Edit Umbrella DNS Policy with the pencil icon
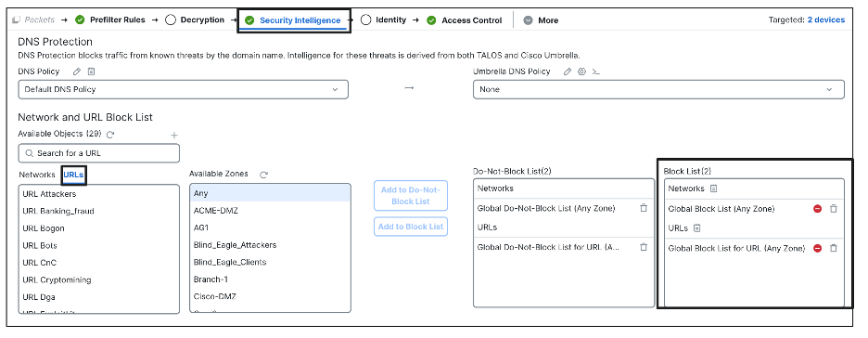This screenshot has width=868, height=338. (x=568, y=71)
